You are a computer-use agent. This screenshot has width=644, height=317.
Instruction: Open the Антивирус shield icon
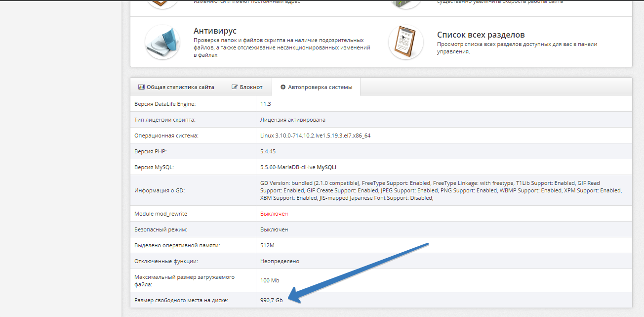162,42
